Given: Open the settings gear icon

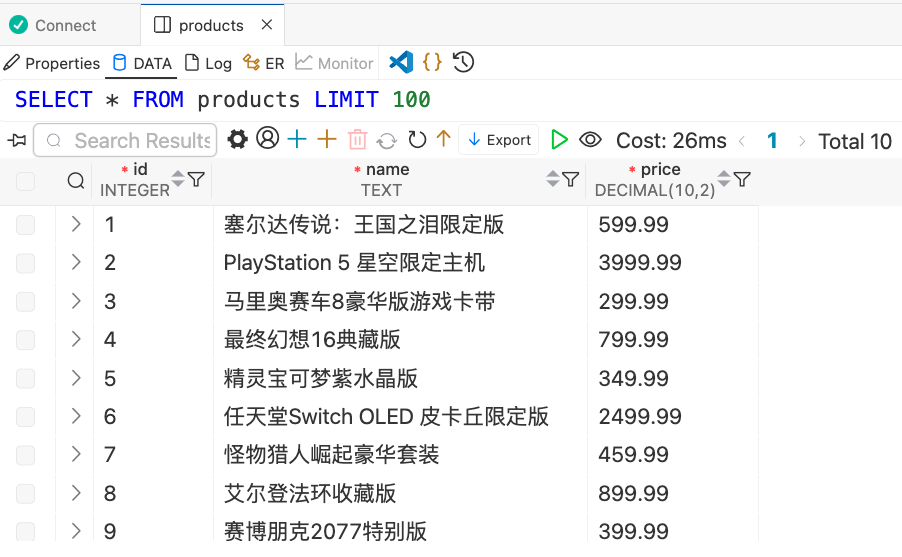Looking at the screenshot, I should pyautogui.click(x=237, y=140).
